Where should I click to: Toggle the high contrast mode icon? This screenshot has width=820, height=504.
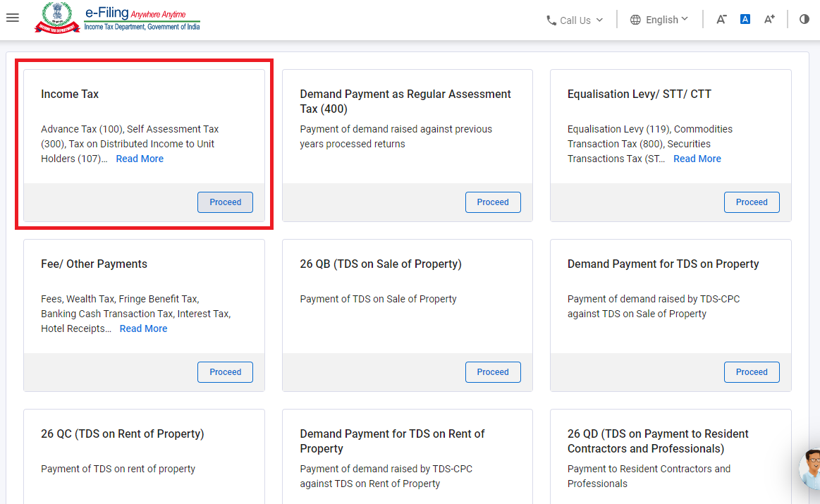804,19
